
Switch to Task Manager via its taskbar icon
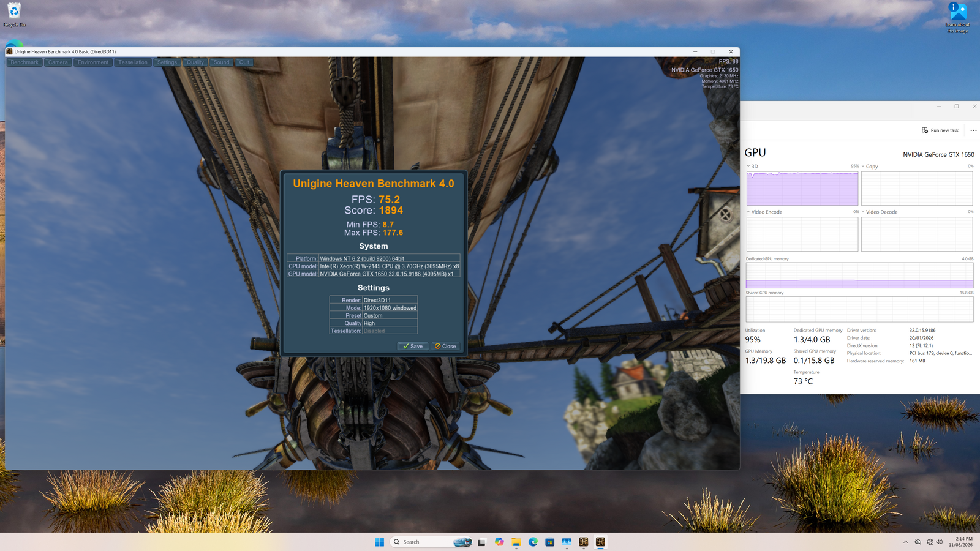click(567, 542)
